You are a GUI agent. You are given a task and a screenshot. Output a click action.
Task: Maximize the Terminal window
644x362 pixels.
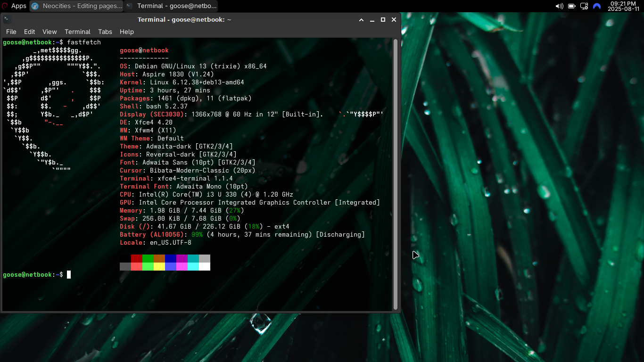(x=383, y=20)
